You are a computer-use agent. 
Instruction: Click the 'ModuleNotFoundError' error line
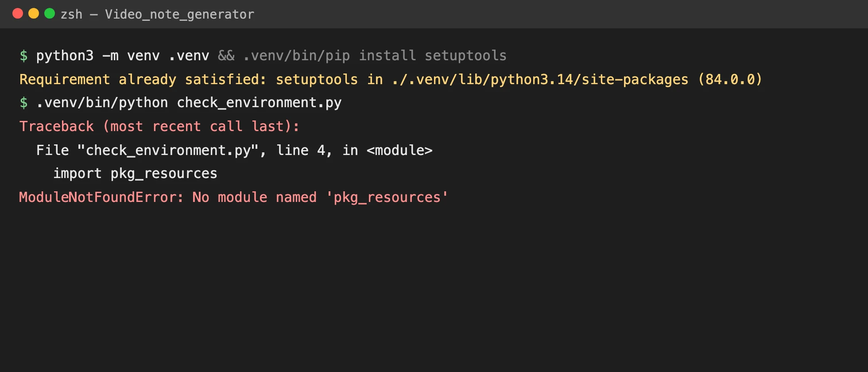click(x=233, y=197)
